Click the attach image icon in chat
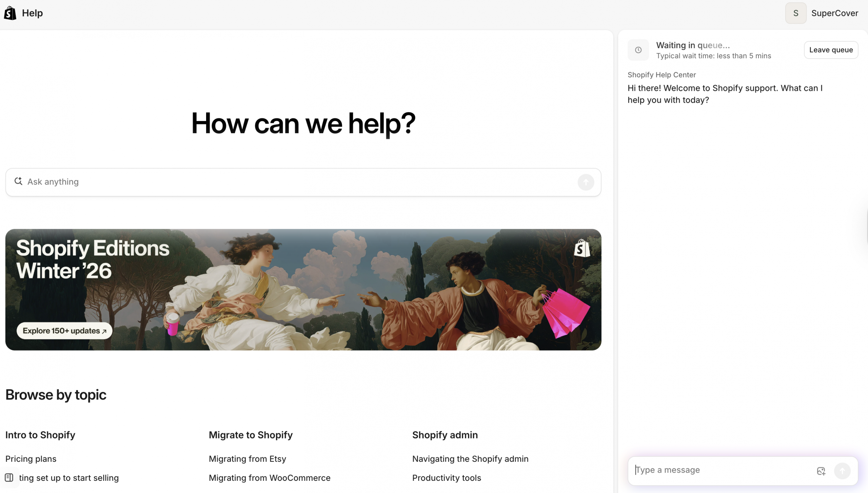This screenshot has width=868, height=493. point(821,471)
